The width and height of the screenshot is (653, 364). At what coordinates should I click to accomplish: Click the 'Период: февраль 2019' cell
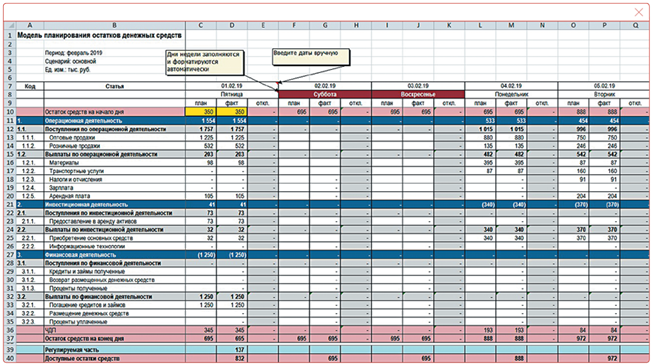73,53
